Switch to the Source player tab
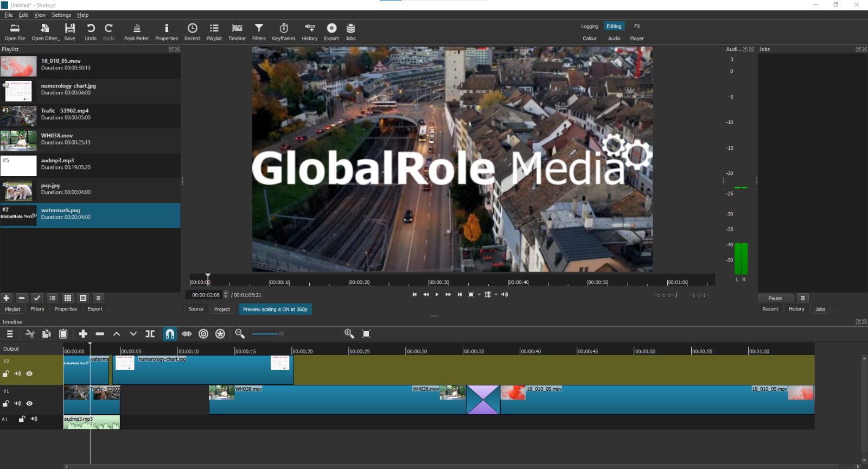Screen dimensions: 868x469 click(196, 309)
